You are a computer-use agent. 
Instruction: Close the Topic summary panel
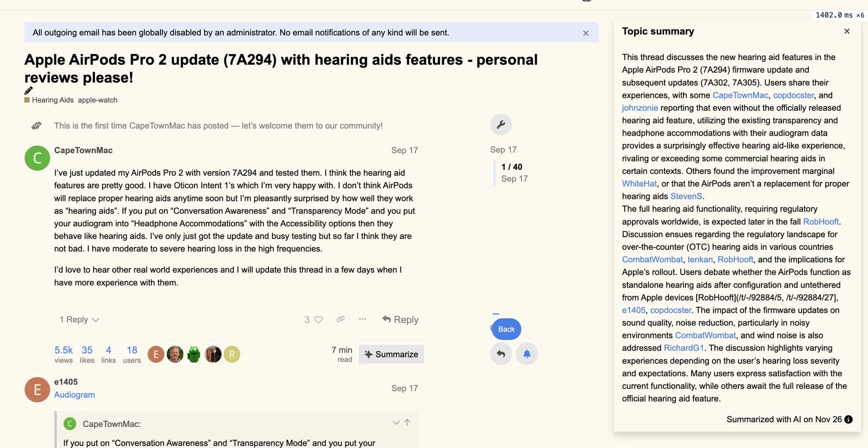tap(847, 31)
